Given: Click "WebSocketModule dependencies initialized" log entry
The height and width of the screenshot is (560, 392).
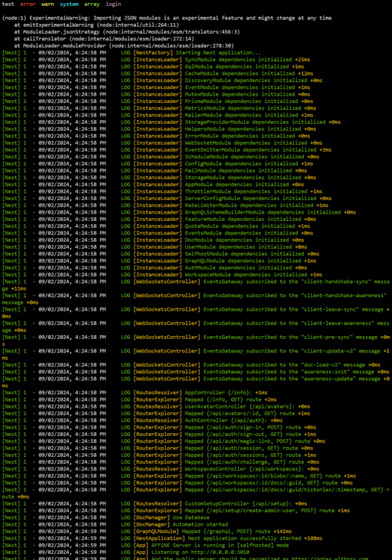Looking at the screenshot, I should (x=253, y=143).
